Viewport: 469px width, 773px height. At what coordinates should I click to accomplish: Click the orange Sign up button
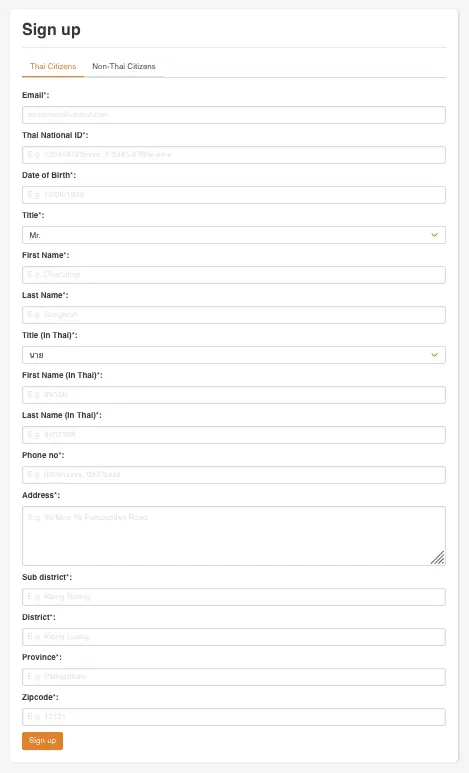[x=42, y=740]
